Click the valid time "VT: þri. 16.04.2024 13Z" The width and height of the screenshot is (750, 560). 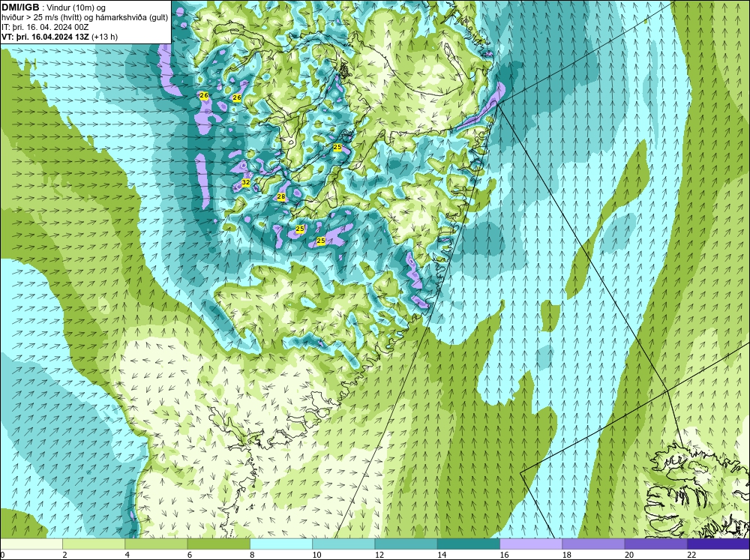[44, 37]
